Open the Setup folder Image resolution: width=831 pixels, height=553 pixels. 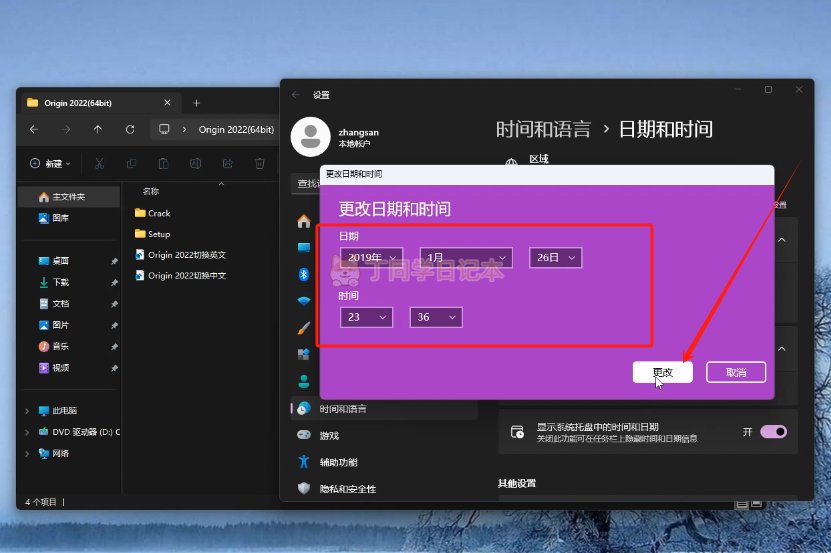point(158,234)
